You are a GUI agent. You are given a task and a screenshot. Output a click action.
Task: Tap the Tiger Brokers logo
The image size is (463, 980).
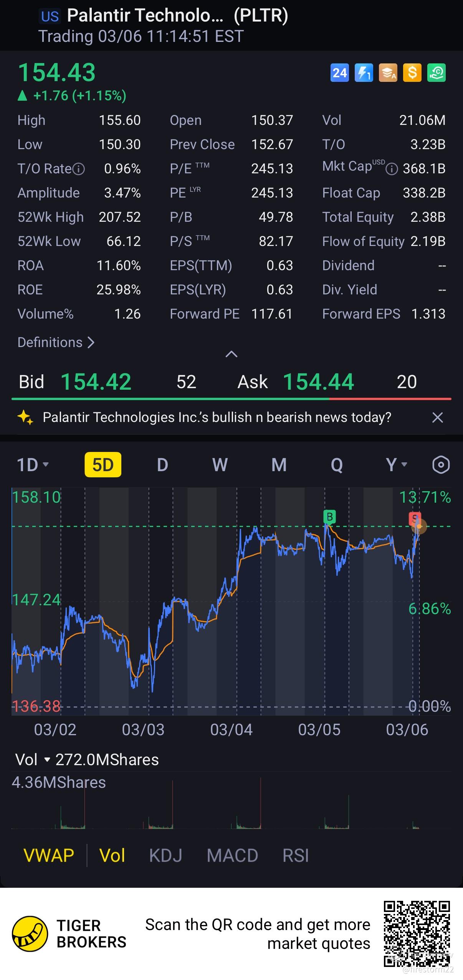[x=30, y=934]
